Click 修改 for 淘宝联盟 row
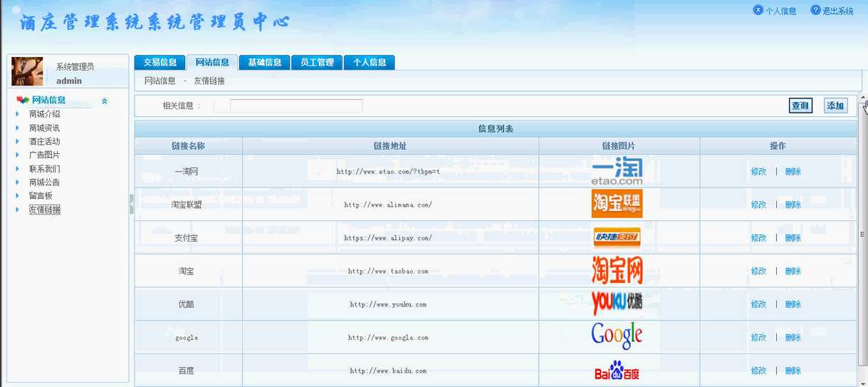 [758, 205]
